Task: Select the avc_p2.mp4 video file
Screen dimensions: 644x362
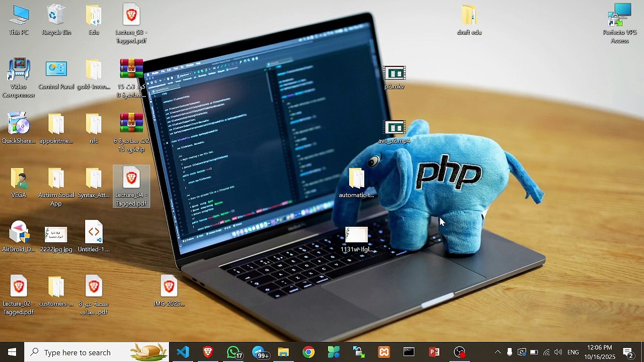Action: (x=394, y=132)
